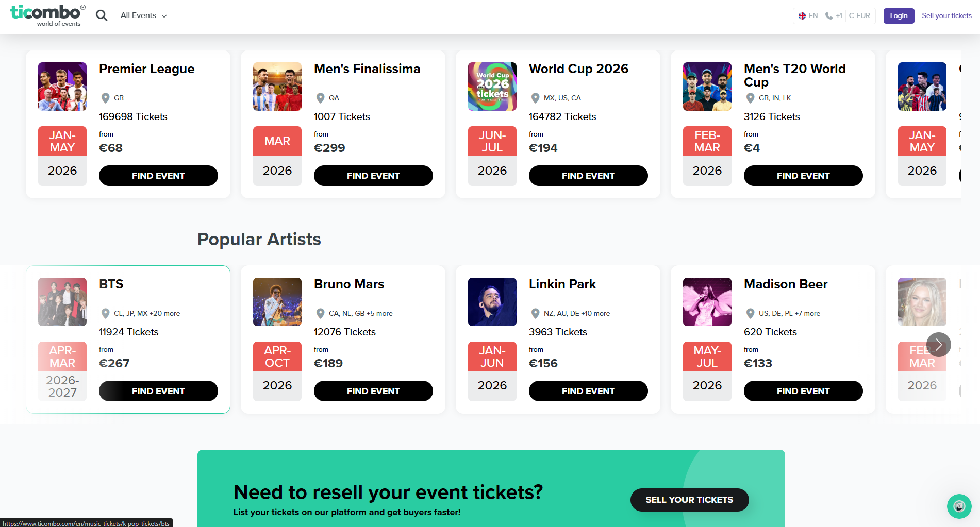
Task: Open the BTS artist thumbnail
Action: coord(62,302)
